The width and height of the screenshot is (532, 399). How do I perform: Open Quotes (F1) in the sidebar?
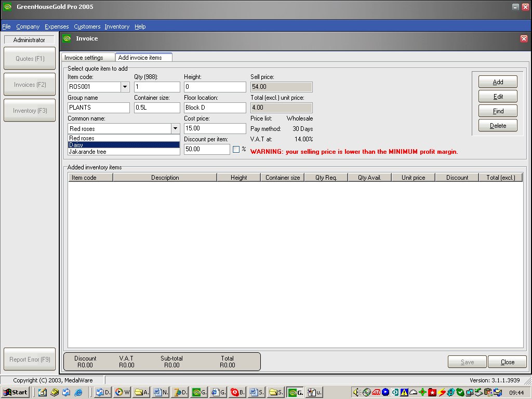point(30,58)
